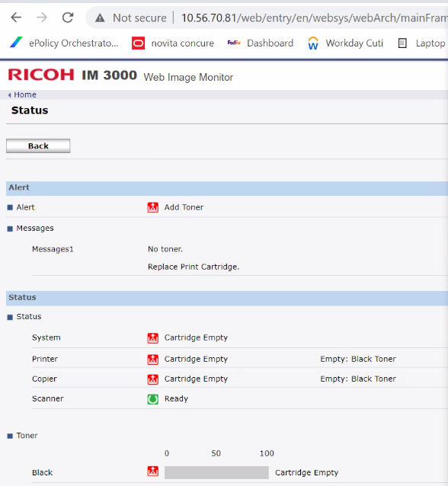Click the 'No toner.' message

165,249
